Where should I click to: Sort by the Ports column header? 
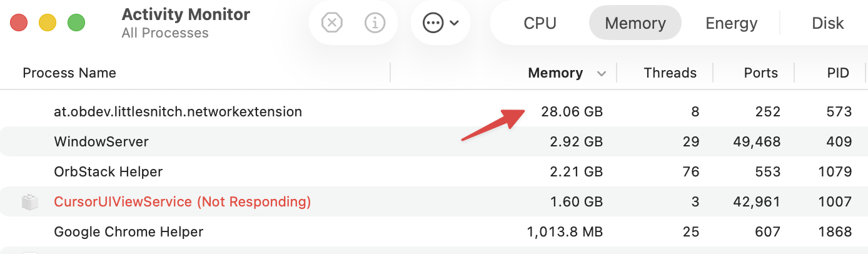pyautogui.click(x=760, y=73)
